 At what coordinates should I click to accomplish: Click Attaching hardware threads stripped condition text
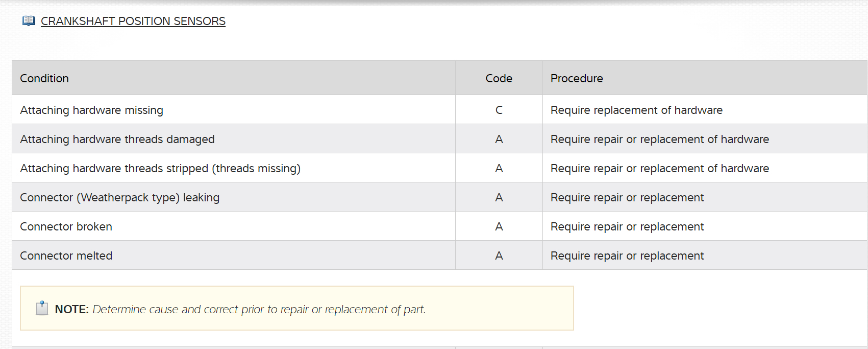(x=160, y=168)
